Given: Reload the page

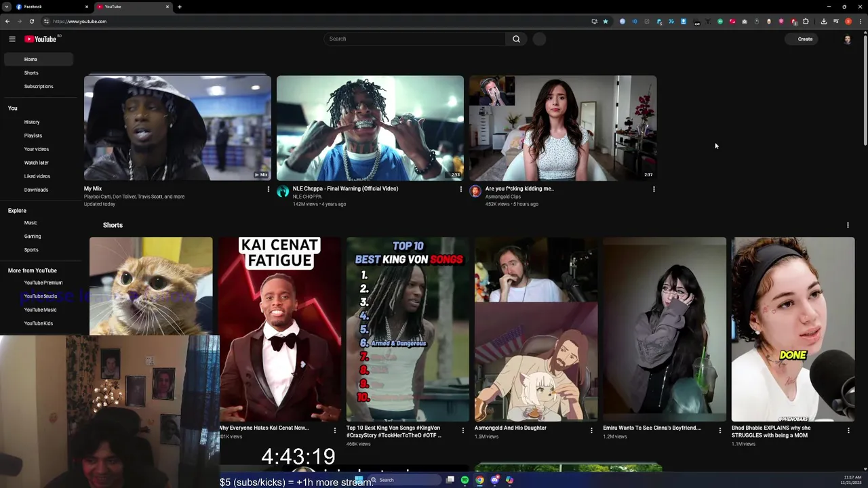Looking at the screenshot, I should pos(31,21).
